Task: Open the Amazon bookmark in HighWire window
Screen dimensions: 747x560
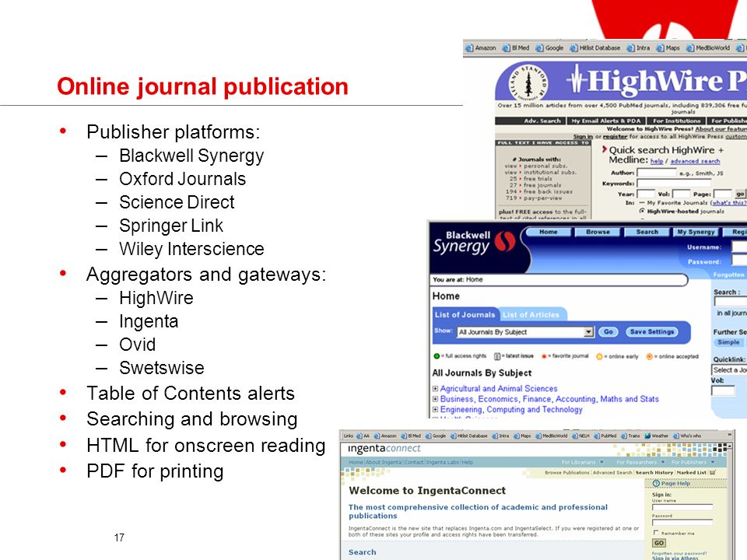Action: point(481,48)
